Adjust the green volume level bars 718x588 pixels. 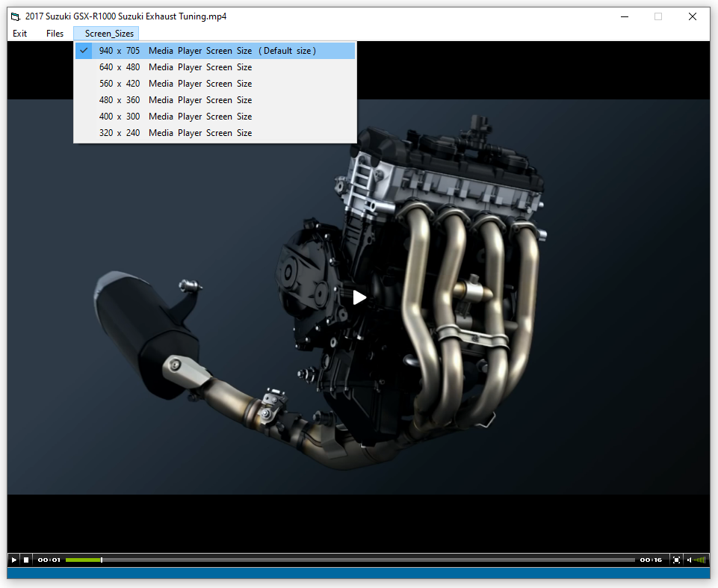(x=699, y=560)
